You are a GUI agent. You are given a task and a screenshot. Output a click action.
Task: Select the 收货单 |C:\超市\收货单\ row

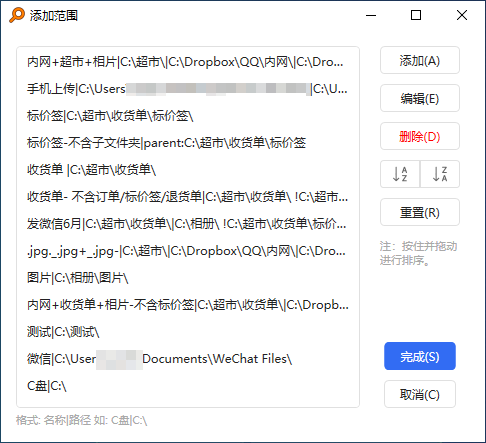coord(188,170)
